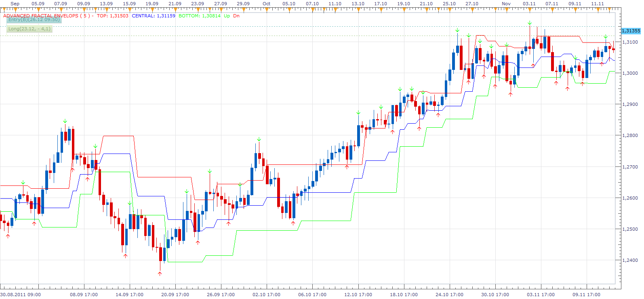Click the 1,2400 price axis label
The image size is (644, 299).
click(x=630, y=261)
